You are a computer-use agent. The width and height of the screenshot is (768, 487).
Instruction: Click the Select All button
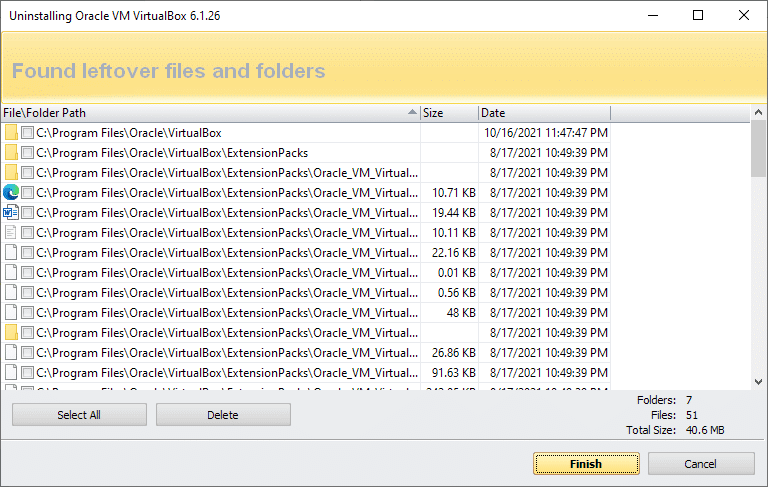tap(79, 415)
